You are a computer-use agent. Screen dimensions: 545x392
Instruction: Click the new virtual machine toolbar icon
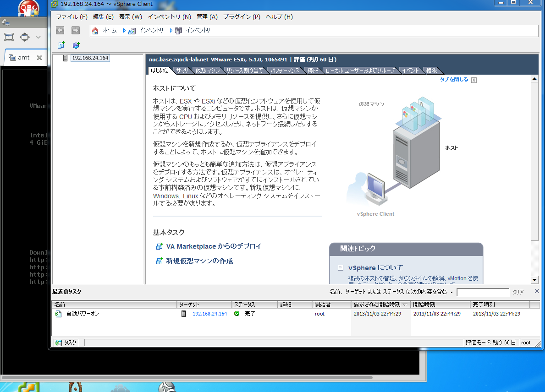61,45
